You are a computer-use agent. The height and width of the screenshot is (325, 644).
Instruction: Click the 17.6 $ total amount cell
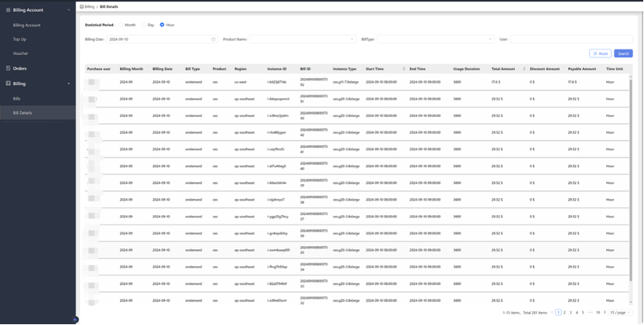[495, 82]
